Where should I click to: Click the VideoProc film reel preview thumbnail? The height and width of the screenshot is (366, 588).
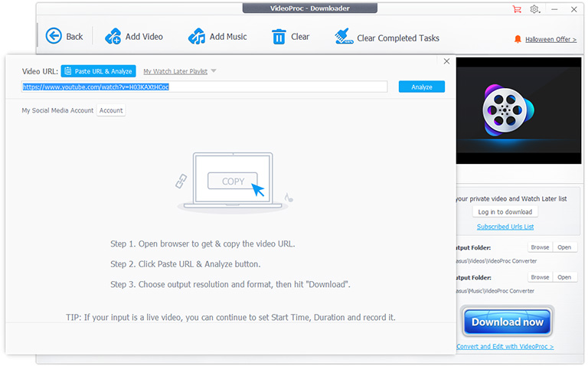[x=518, y=110]
